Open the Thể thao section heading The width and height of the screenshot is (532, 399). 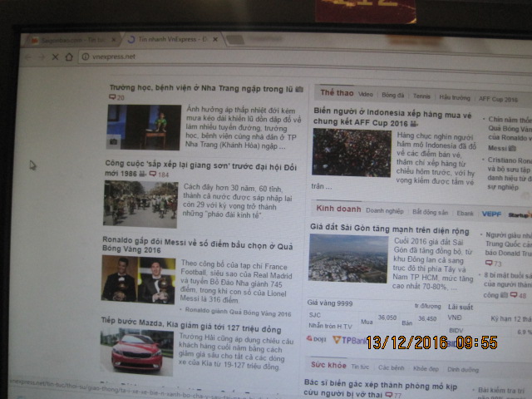337,92
